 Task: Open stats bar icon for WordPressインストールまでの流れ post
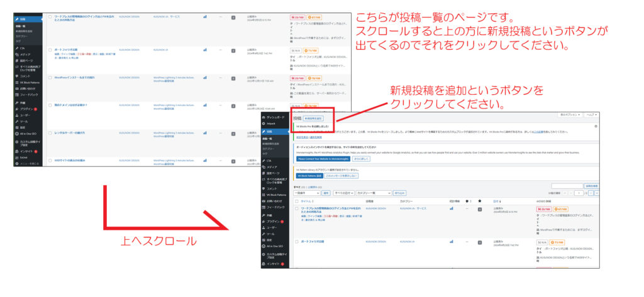click(204, 78)
